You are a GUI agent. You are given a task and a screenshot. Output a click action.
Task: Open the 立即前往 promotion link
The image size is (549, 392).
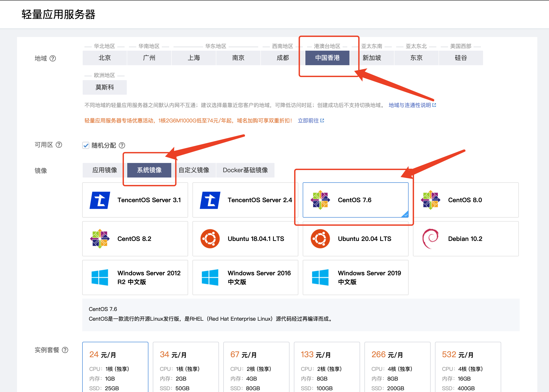[308, 120]
